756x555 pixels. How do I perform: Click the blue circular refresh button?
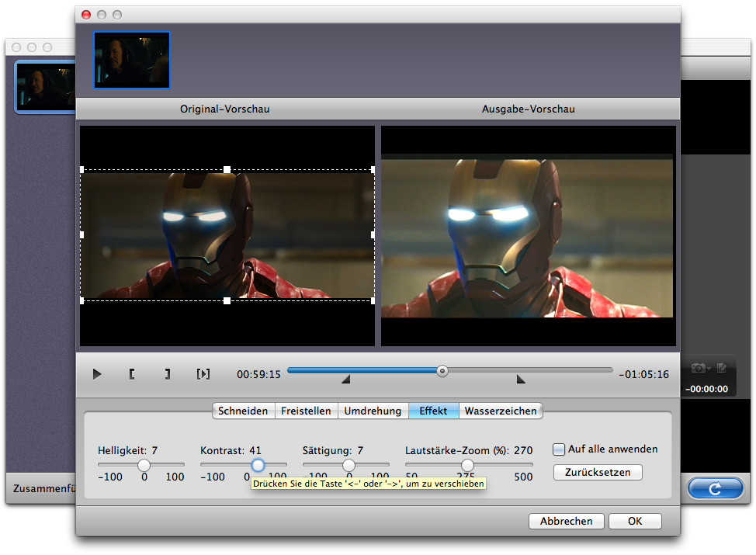(715, 488)
